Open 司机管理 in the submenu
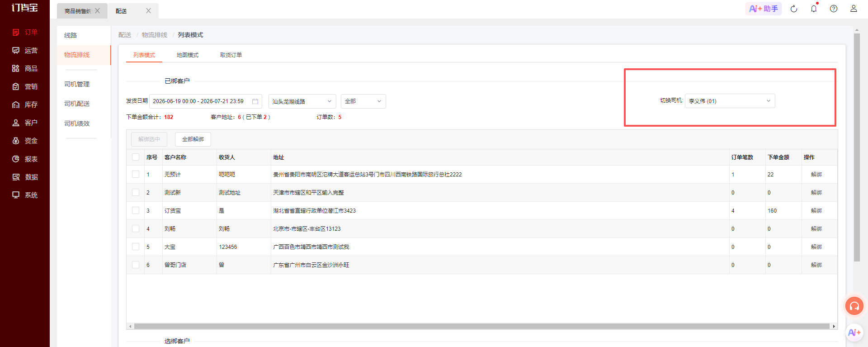Image resolution: width=868 pixels, height=347 pixels. pyautogui.click(x=84, y=84)
